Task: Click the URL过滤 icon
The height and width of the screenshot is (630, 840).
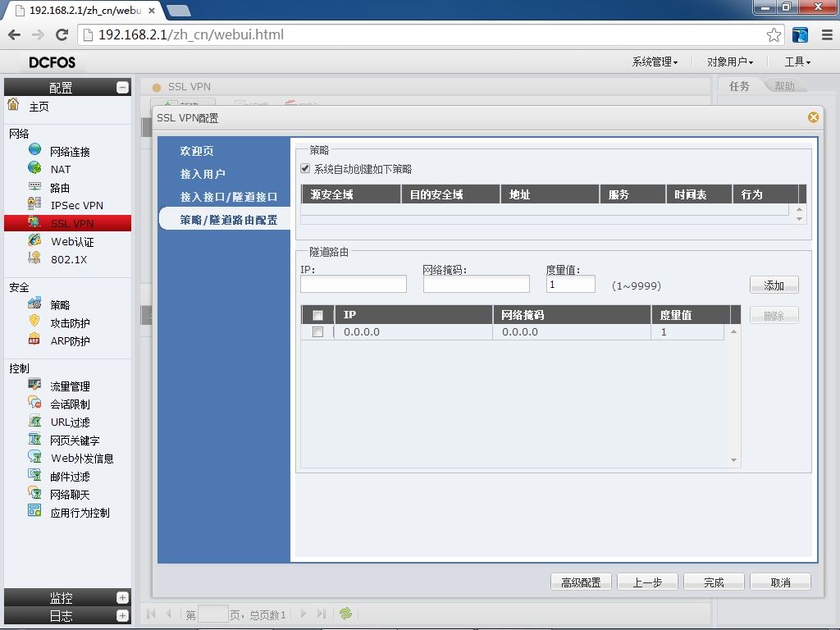Action: (x=34, y=421)
